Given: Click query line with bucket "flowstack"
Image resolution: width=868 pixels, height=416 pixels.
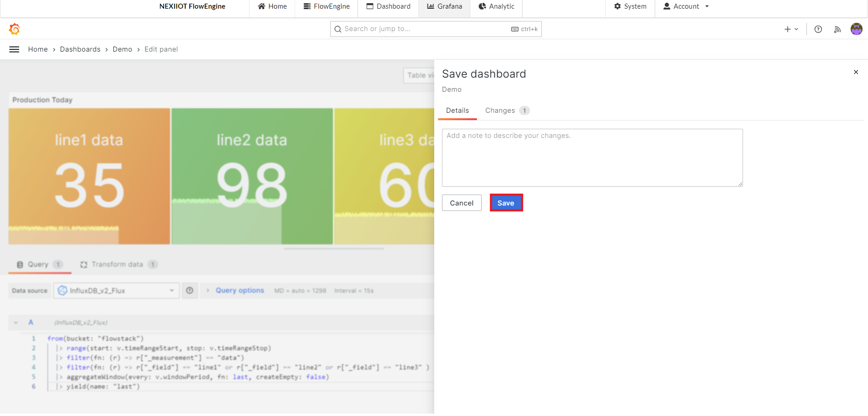Looking at the screenshot, I should point(96,338).
